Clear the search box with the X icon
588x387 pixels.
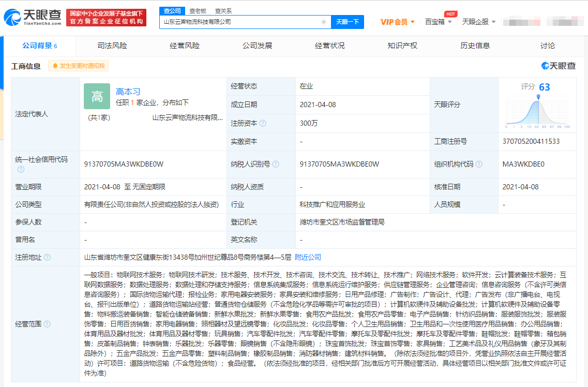click(324, 22)
